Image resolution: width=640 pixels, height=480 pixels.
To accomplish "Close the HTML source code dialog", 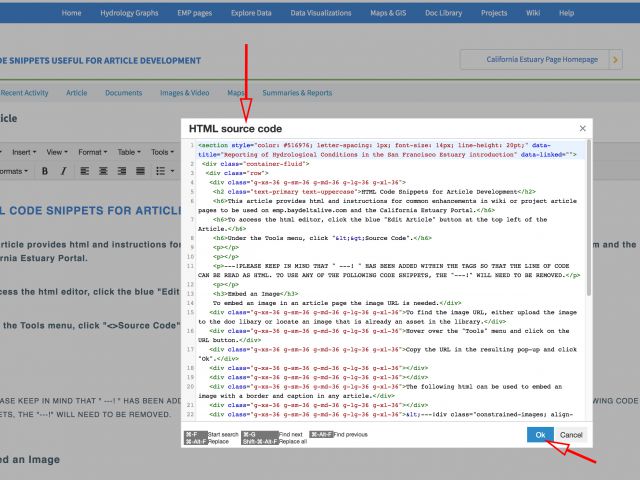I will pyautogui.click(x=582, y=129).
